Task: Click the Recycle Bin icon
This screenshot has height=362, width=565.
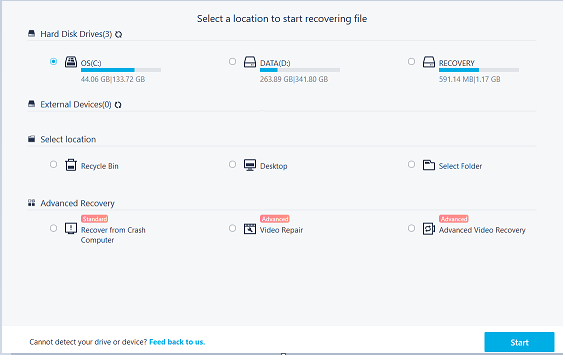Action: [x=71, y=165]
